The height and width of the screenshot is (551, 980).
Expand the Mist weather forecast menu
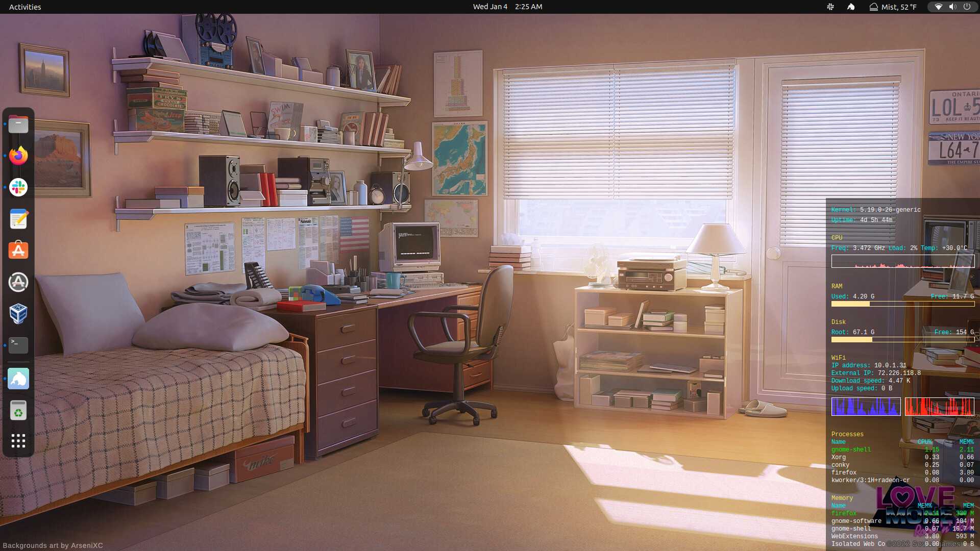click(893, 7)
